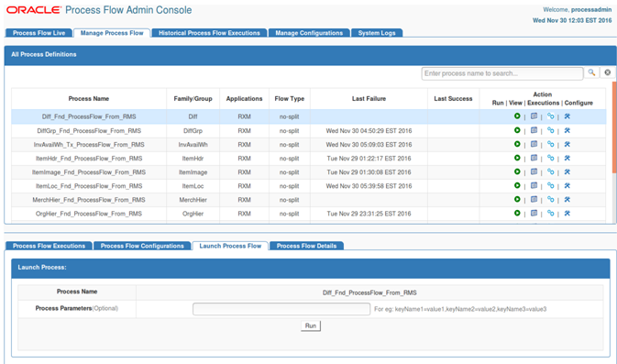
Task: Select the Manage Process Flow tab
Action: [x=112, y=33]
